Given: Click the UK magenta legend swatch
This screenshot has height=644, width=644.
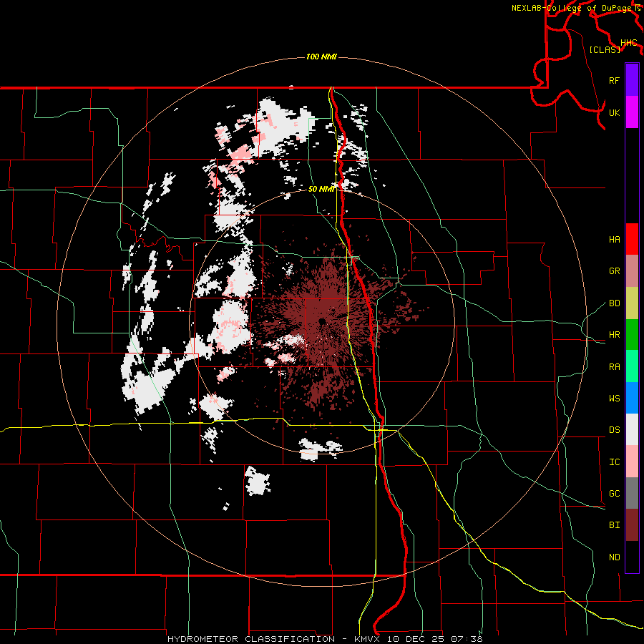Looking at the screenshot, I should click(x=632, y=112).
